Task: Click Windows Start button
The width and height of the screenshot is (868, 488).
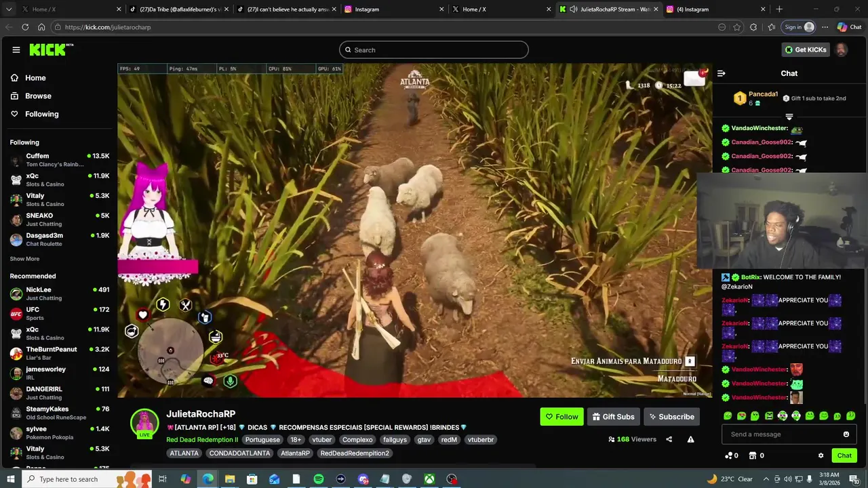Action: (x=10, y=479)
